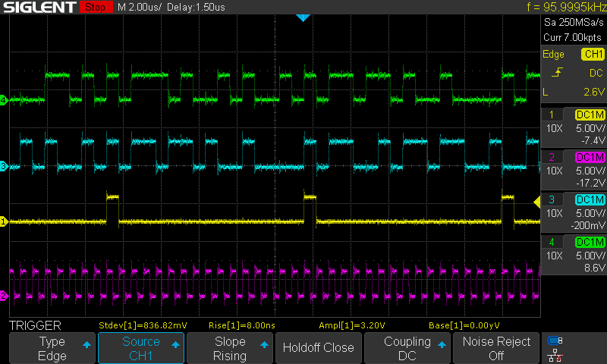
Task: Click the USB device icon
Action: click(x=555, y=340)
